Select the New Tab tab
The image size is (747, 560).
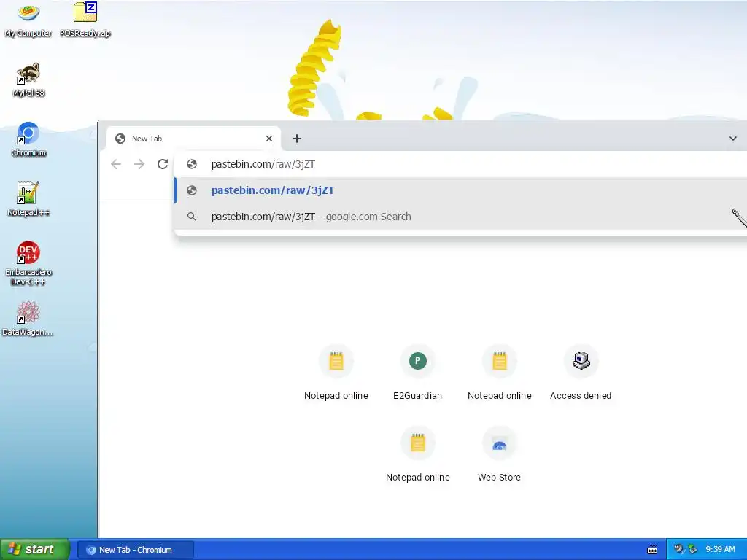(x=193, y=139)
